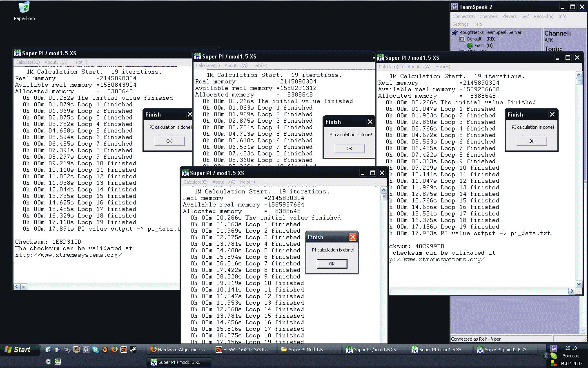This screenshot has width=588, height=368.
Task: Open TeamSpeak Self menu
Action: coord(525,16)
